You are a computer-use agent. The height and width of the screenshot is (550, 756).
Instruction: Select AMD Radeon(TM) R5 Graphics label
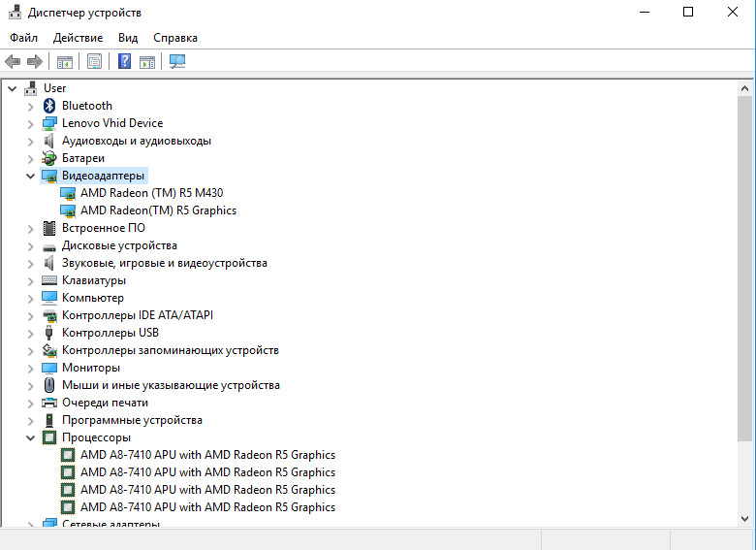(159, 210)
